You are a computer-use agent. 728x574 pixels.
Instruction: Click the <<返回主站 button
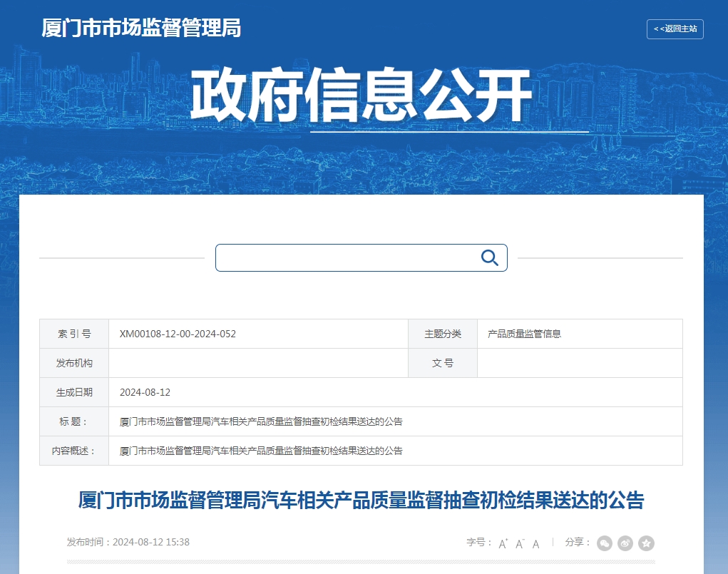coord(675,29)
